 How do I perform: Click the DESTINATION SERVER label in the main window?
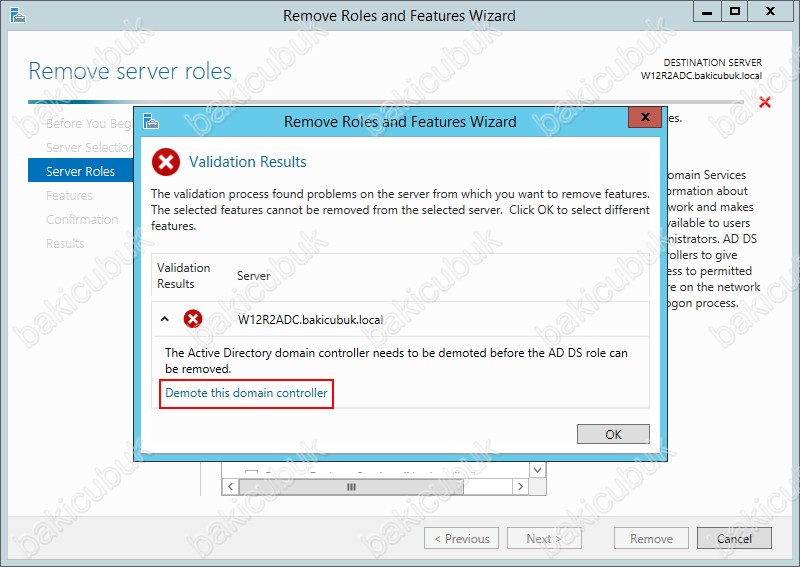(x=712, y=62)
